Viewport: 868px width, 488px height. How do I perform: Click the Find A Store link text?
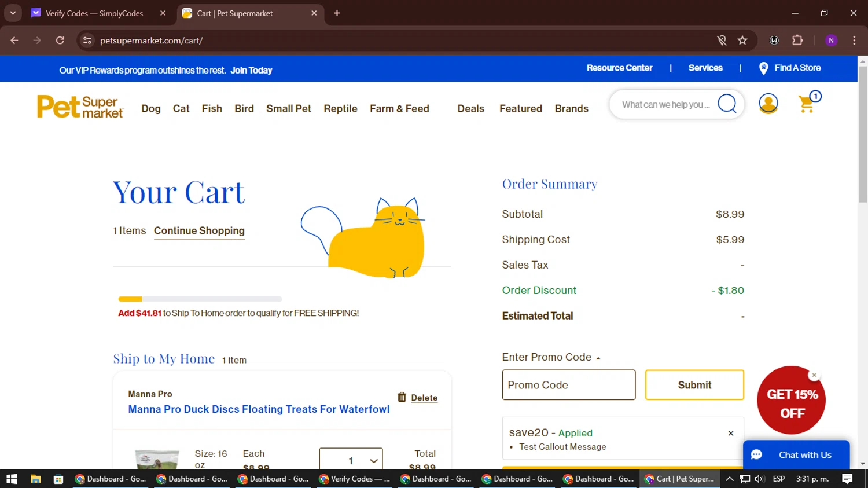click(x=797, y=68)
